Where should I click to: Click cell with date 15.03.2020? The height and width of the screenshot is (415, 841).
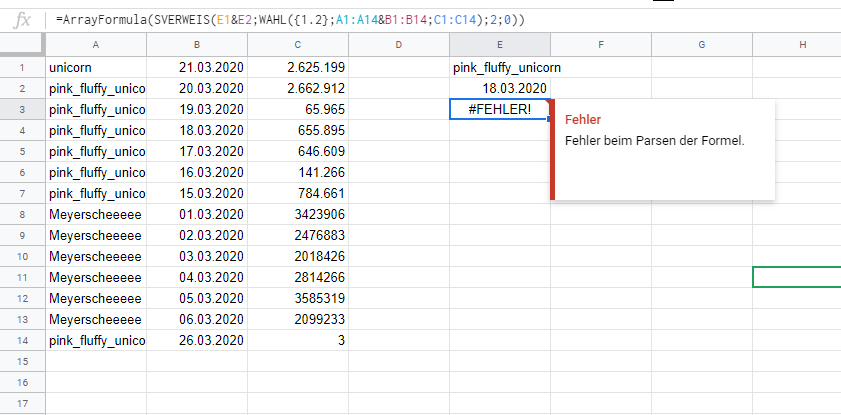tap(197, 194)
